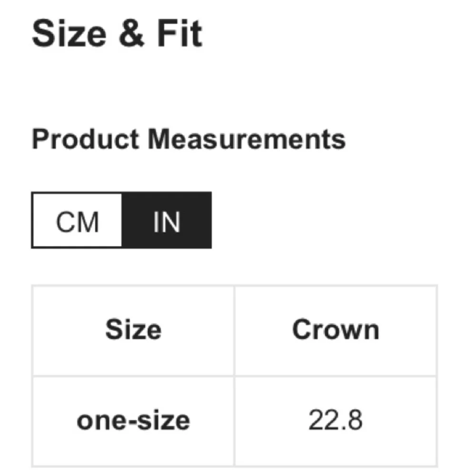Select the Size column header
This screenshot has height=476, width=476.
click(x=133, y=330)
